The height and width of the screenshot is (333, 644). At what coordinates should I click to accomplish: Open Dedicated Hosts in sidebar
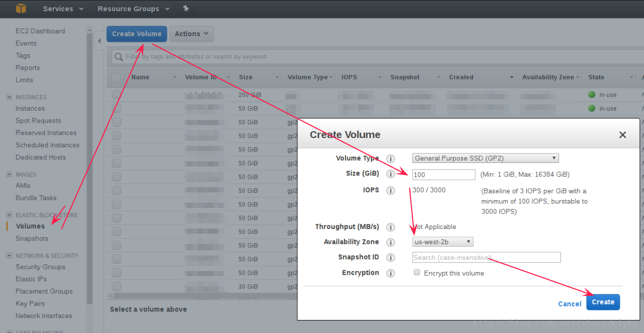pyautogui.click(x=41, y=157)
